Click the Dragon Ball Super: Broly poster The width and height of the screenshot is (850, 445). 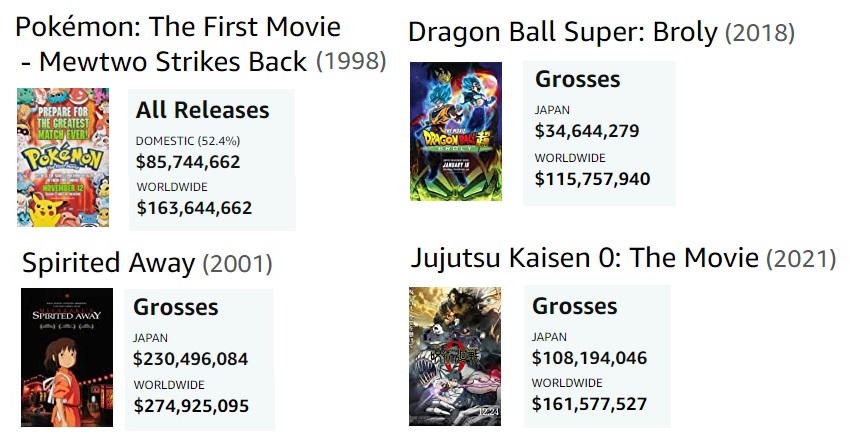[x=455, y=131]
